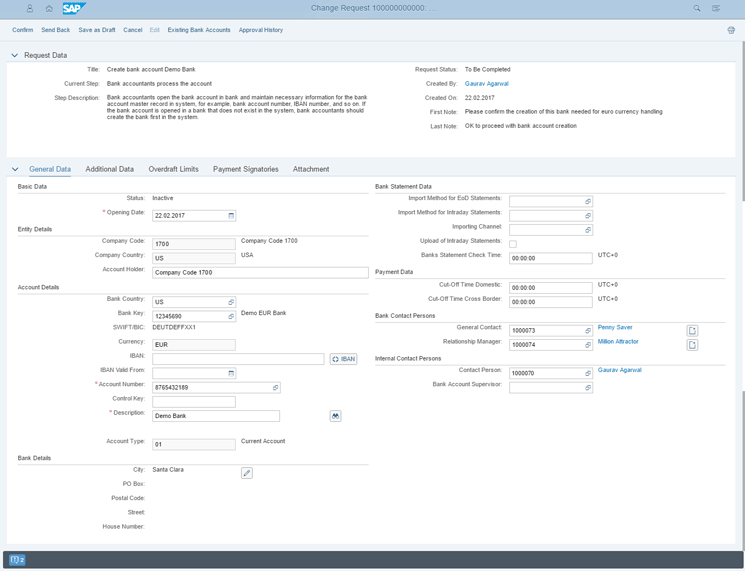This screenshot has height=571, width=745.
Task: Click the home icon in header
Action: (x=49, y=8)
